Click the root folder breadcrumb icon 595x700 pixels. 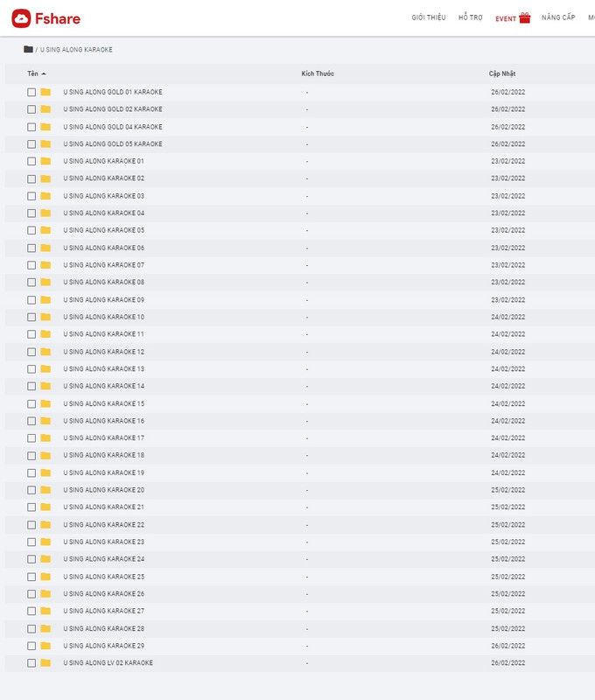click(28, 49)
